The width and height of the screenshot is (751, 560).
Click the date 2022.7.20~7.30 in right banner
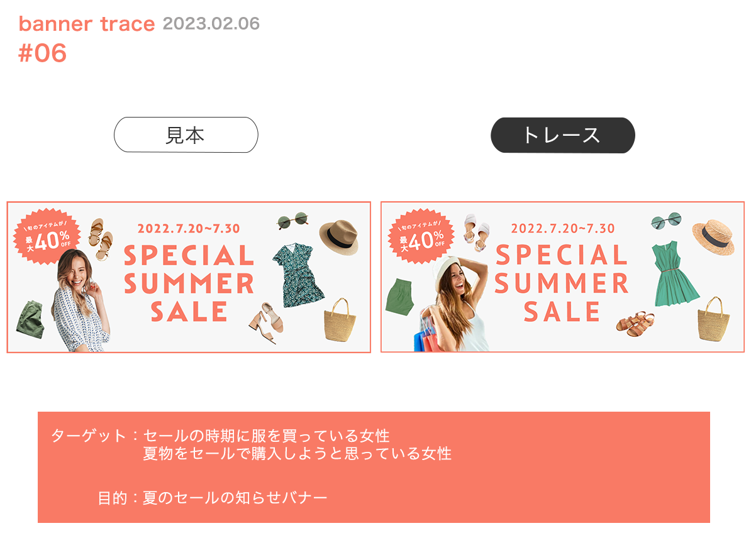pyautogui.click(x=563, y=228)
